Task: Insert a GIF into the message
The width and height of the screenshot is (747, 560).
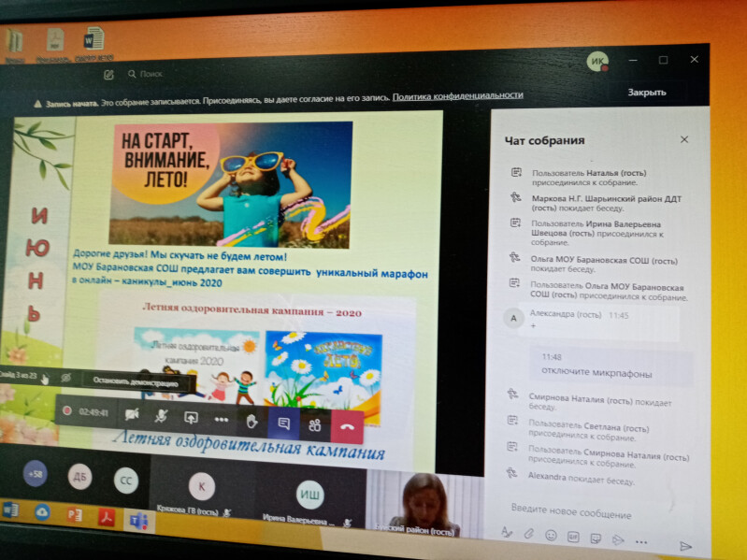Action: click(573, 537)
